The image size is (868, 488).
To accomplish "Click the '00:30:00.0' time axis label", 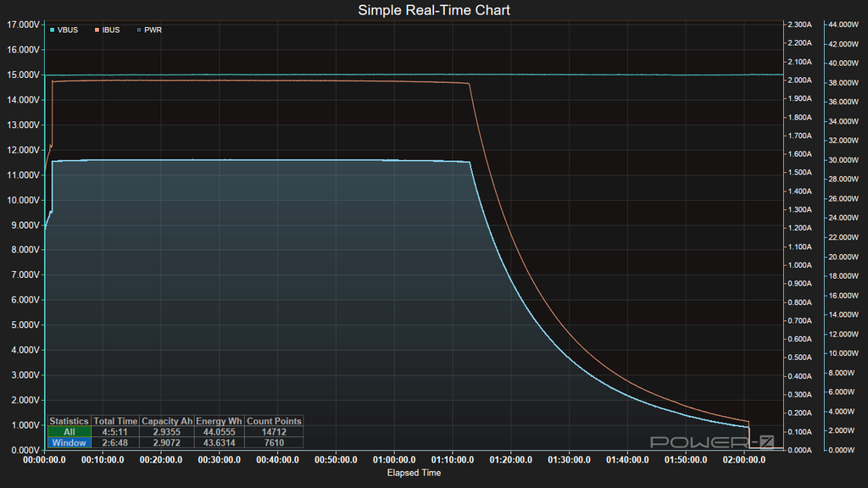I will 220,460.
